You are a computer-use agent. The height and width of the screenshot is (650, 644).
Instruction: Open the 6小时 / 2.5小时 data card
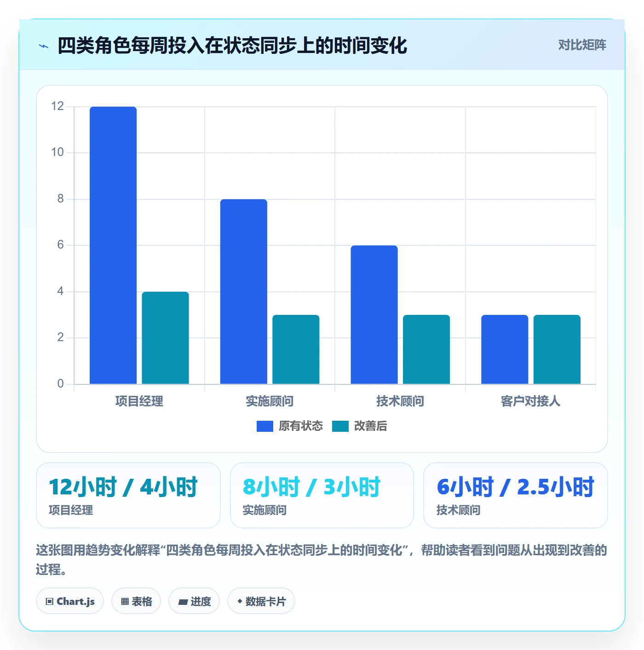click(516, 495)
